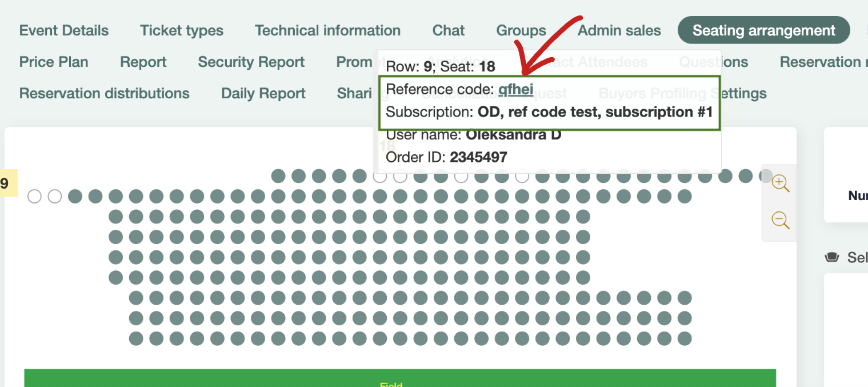Open the Price Plan tab
The image size is (868, 387).
[x=54, y=62]
